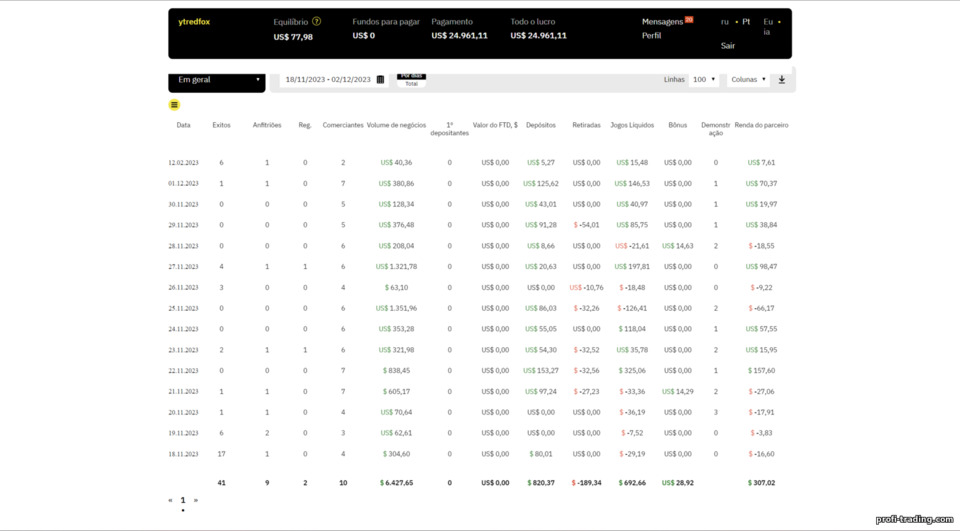Click the deposit value US$ 153,27

(x=541, y=371)
